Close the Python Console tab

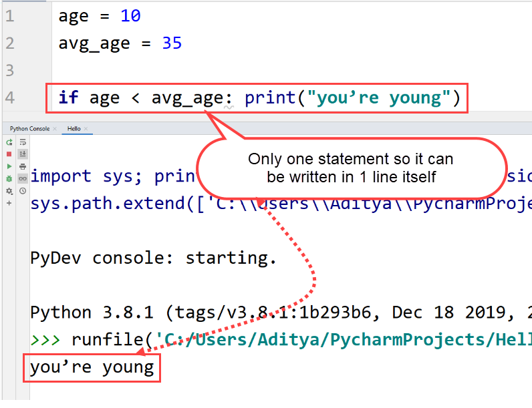point(55,129)
